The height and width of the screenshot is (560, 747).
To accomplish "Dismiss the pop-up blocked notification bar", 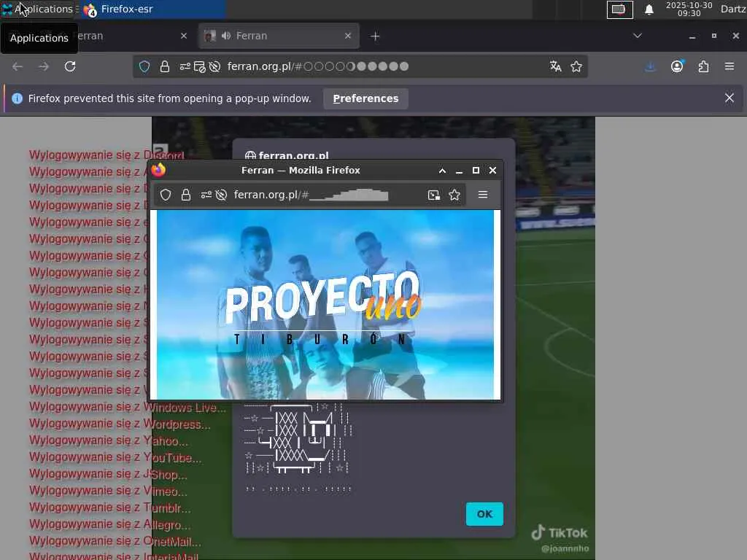I will (x=729, y=98).
